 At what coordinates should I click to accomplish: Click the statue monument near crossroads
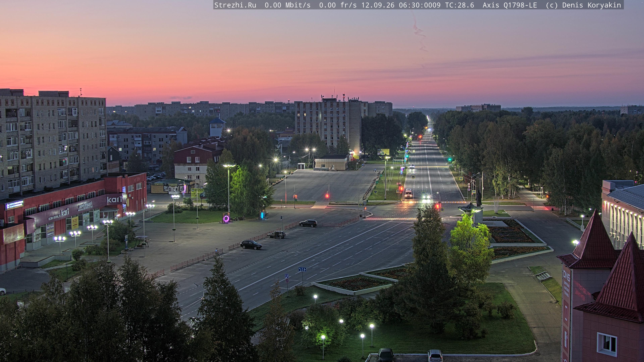click(478, 198)
